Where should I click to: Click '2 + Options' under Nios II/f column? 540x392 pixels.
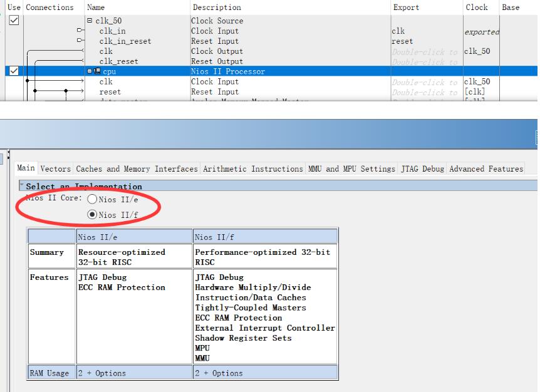(x=219, y=373)
